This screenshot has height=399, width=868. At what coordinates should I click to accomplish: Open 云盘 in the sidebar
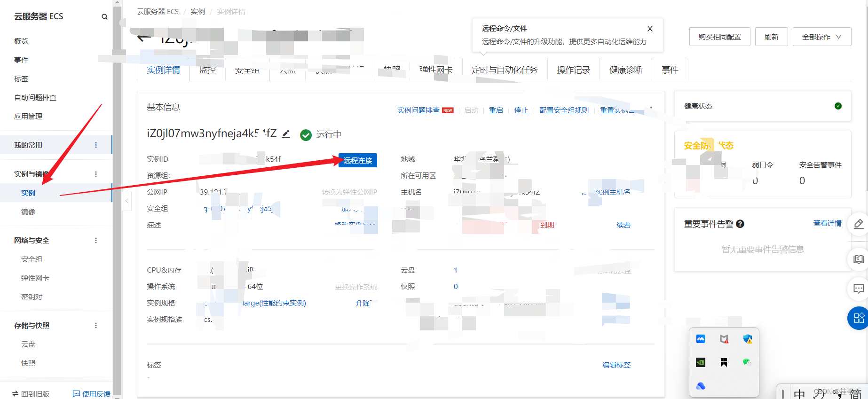tap(28, 344)
